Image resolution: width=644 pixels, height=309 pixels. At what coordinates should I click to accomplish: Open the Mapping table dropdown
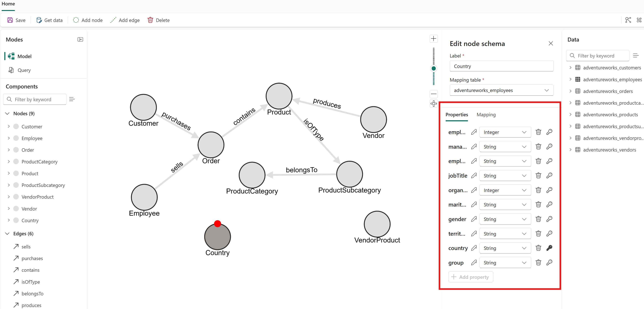pos(501,90)
